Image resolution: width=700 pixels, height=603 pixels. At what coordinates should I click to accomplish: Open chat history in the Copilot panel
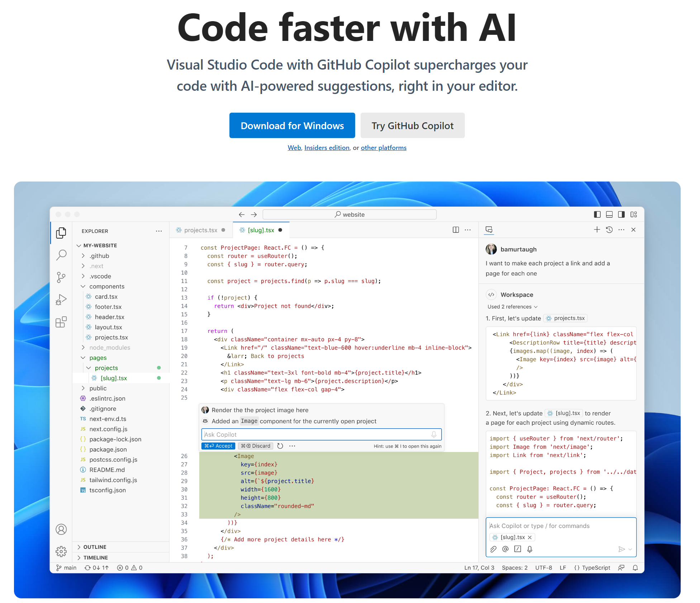click(609, 230)
